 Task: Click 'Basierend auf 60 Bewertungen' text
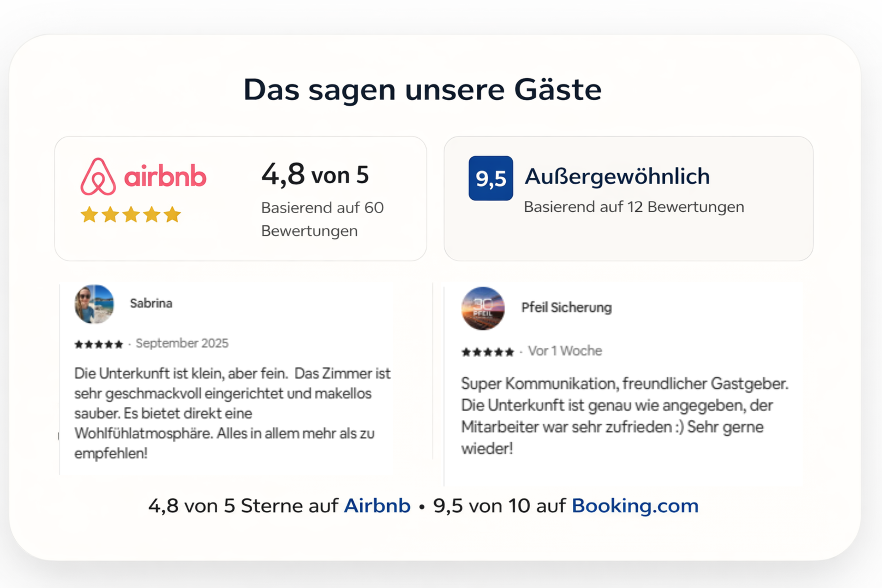pos(322,219)
